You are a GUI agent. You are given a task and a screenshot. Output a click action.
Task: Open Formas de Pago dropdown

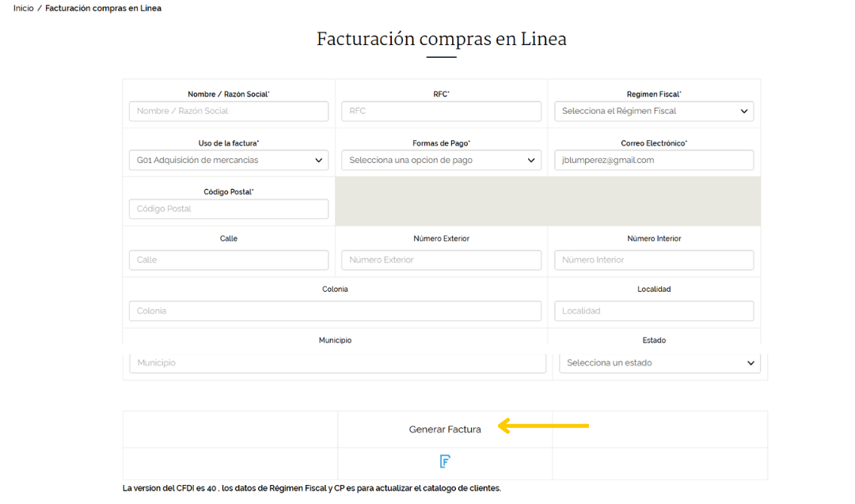coord(441,161)
